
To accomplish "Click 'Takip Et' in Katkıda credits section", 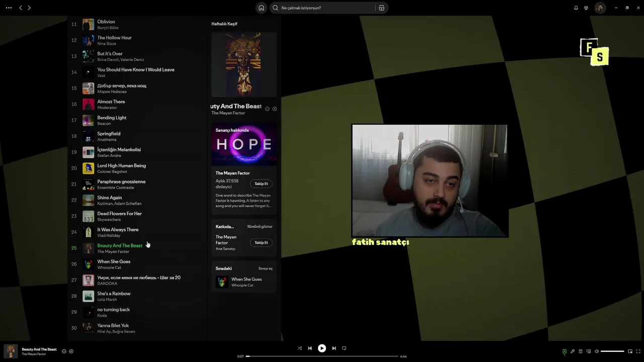I will pyautogui.click(x=261, y=242).
